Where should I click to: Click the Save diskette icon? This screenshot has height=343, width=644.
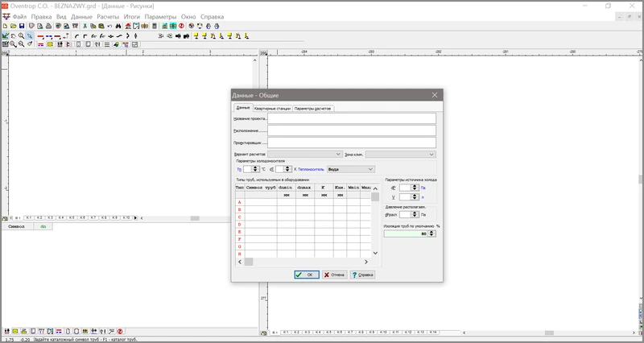[x=22, y=26]
